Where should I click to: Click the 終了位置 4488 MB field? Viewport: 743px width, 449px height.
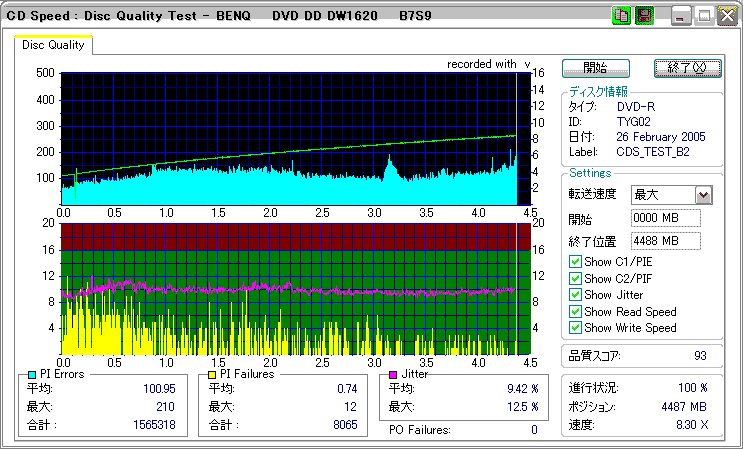[665, 240]
